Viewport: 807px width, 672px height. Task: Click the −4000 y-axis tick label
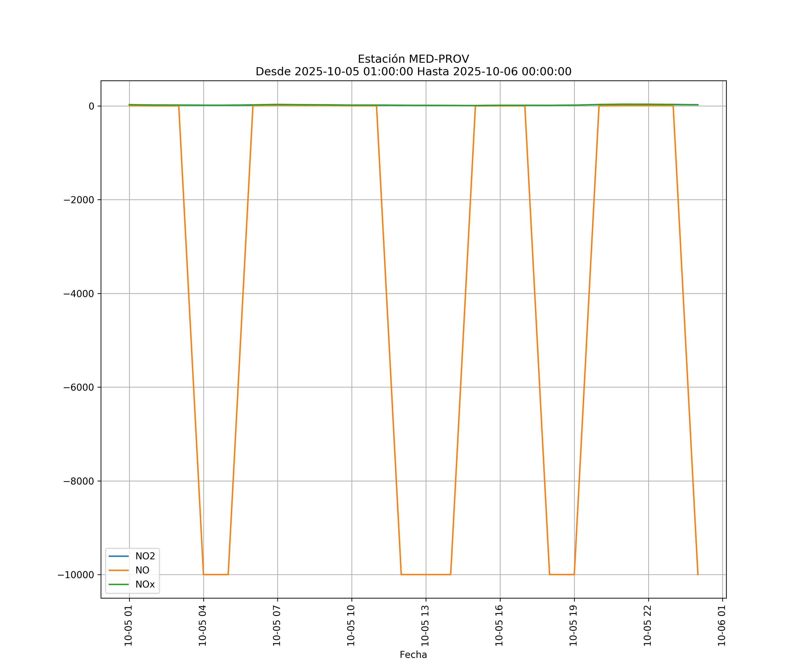tap(78, 294)
